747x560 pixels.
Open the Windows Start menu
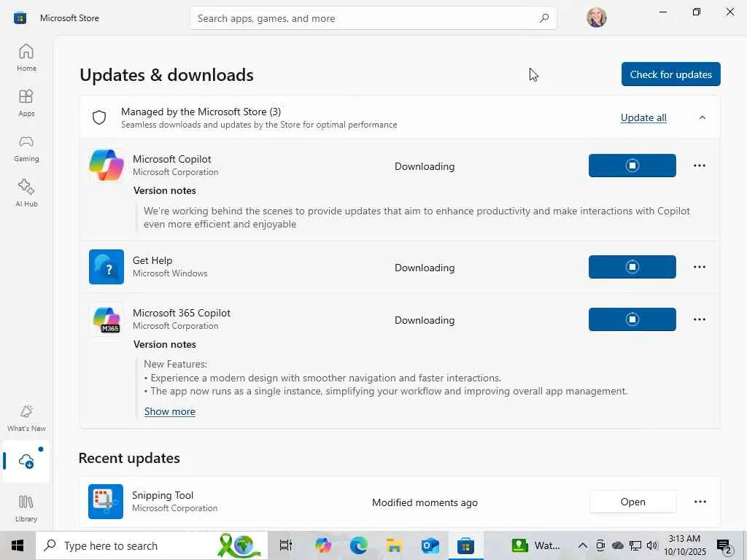pyautogui.click(x=18, y=545)
